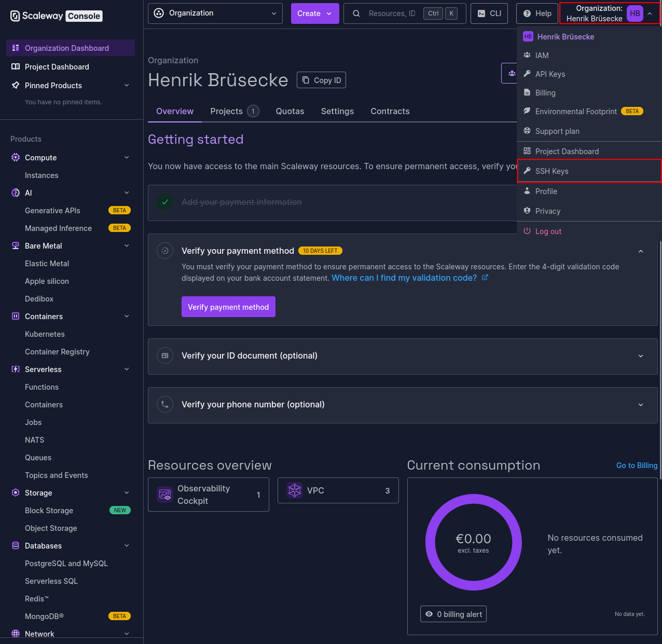Screen dimensions: 662x644
Task: Open SSH Keys from user menu
Action: tap(589, 171)
